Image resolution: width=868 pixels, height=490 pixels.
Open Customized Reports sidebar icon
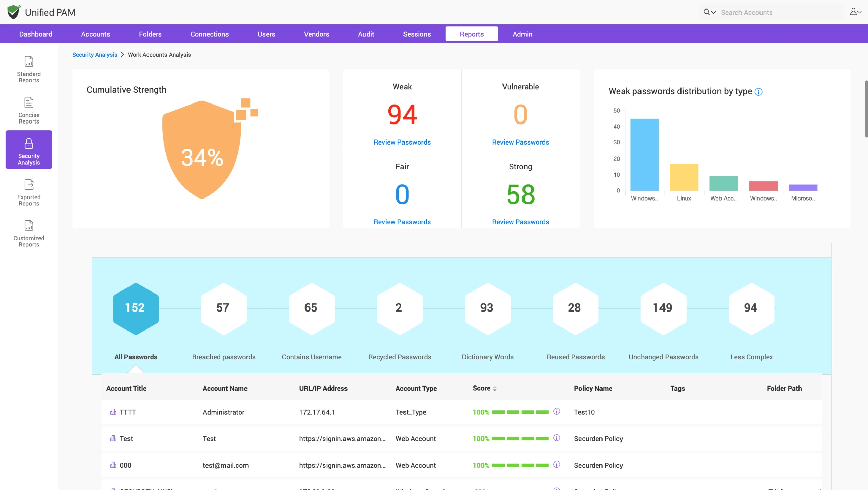coord(29,234)
